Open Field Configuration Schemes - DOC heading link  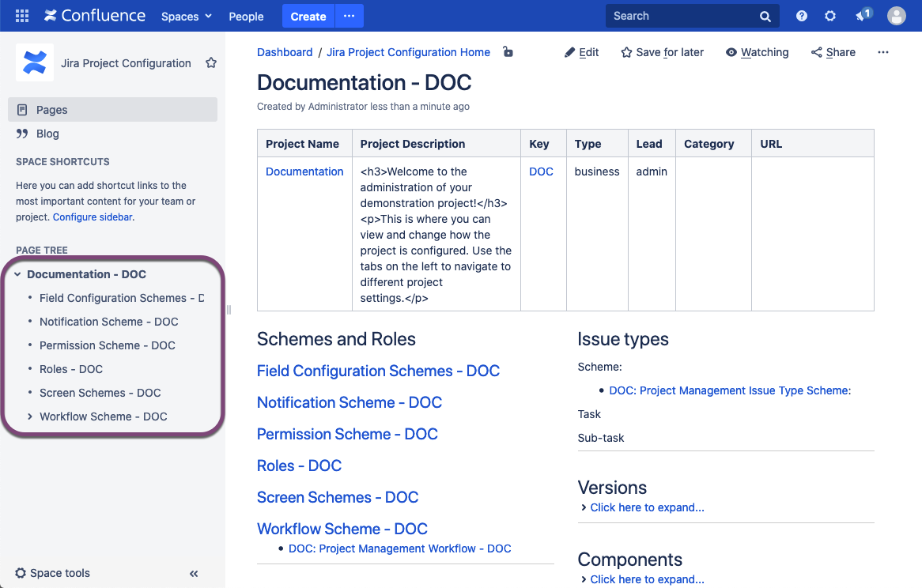pyautogui.click(x=378, y=371)
